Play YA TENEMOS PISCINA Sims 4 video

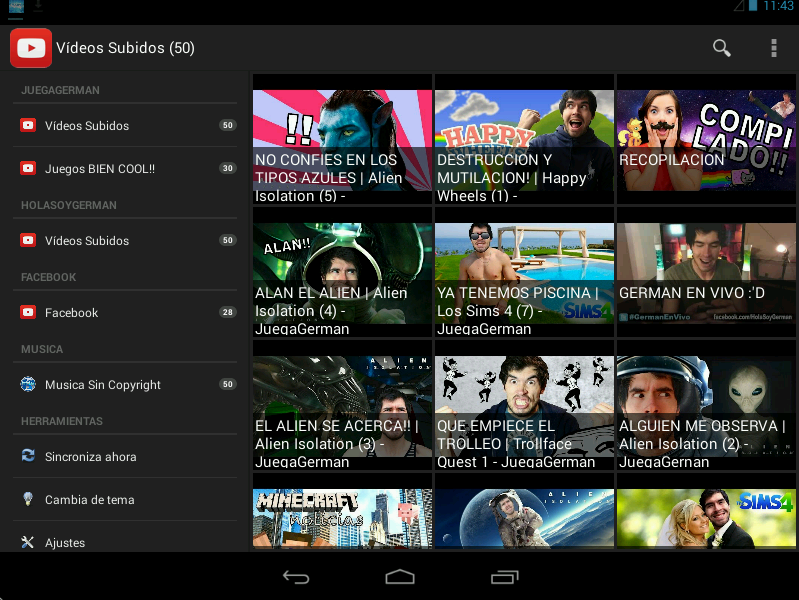click(524, 272)
